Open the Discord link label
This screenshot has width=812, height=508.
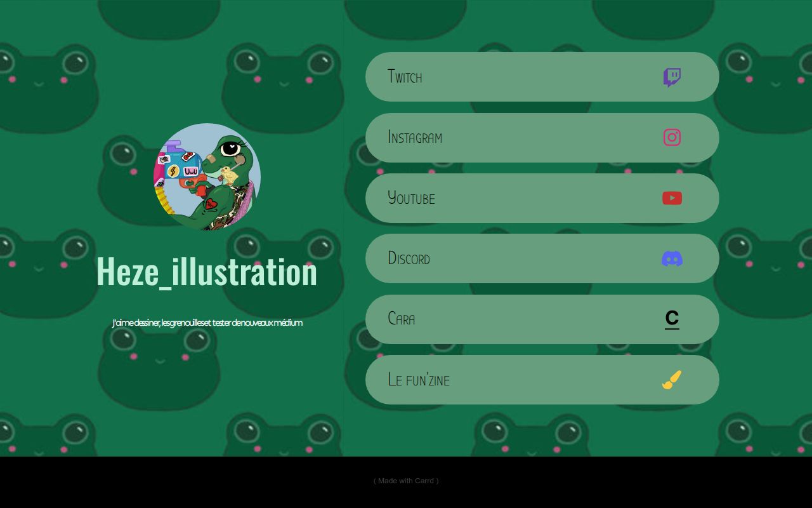coord(409,258)
